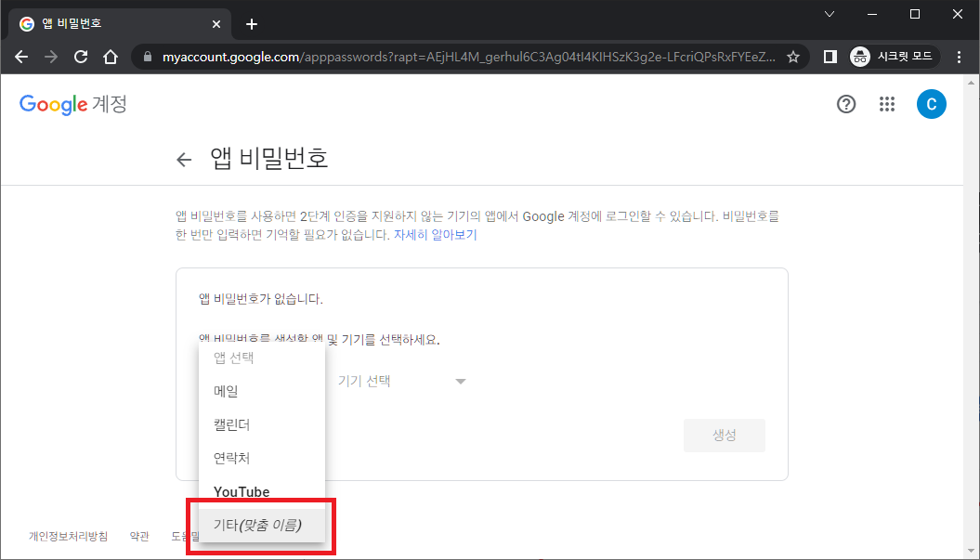The height and width of the screenshot is (560, 980).
Task: Go back with arrow beside 앱 비밀번호
Action: point(184,160)
